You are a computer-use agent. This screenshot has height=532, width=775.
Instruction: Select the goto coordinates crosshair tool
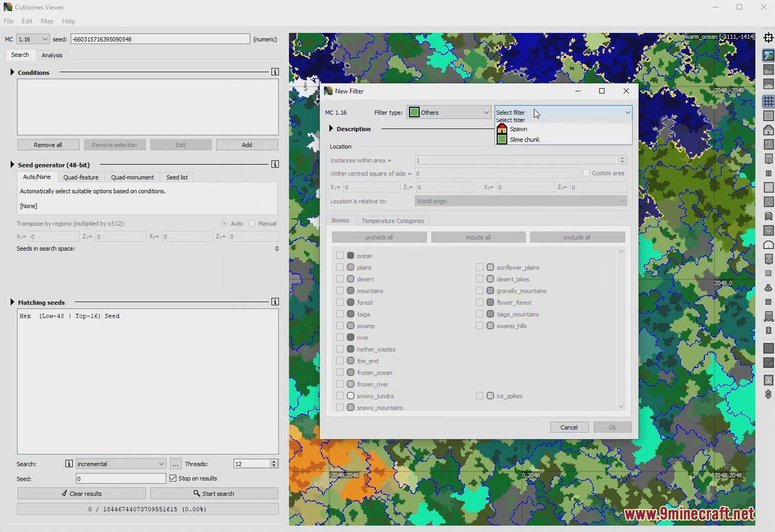tap(769, 38)
